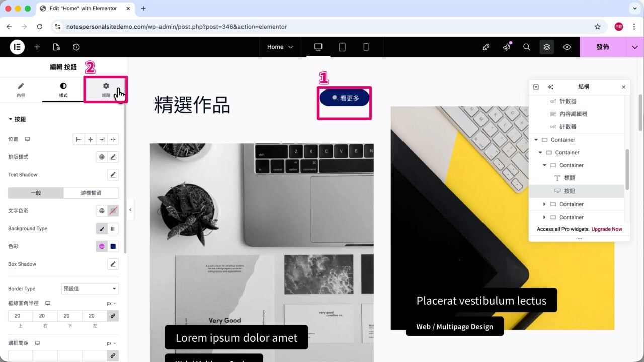Edit the Text Shadow pencil icon
Viewport: 644px width, 362px height.
[113, 175]
